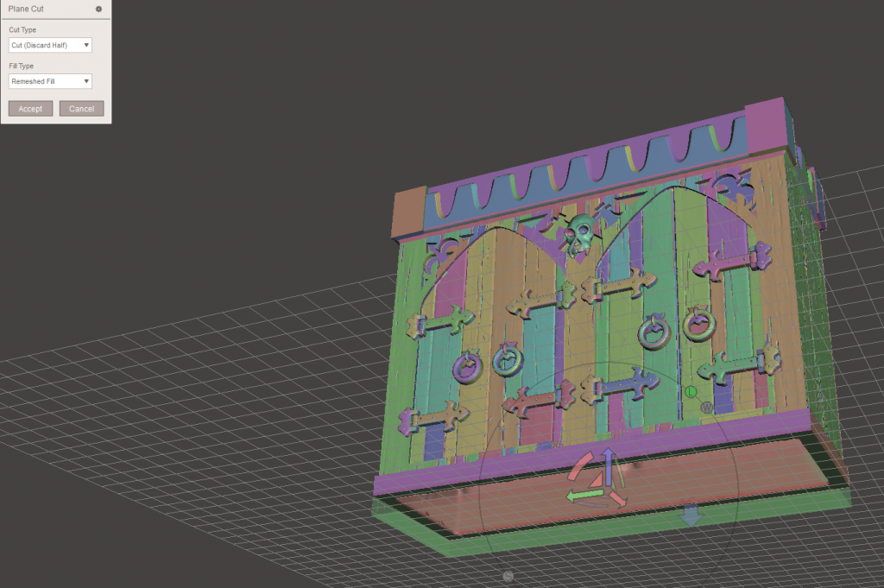Expand the Fill Type dropdown

coord(50,81)
